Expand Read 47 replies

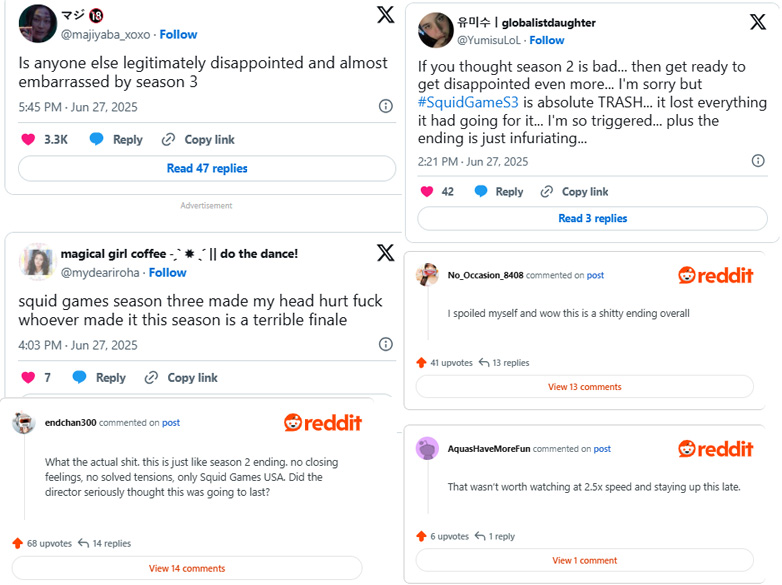click(x=207, y=168)
